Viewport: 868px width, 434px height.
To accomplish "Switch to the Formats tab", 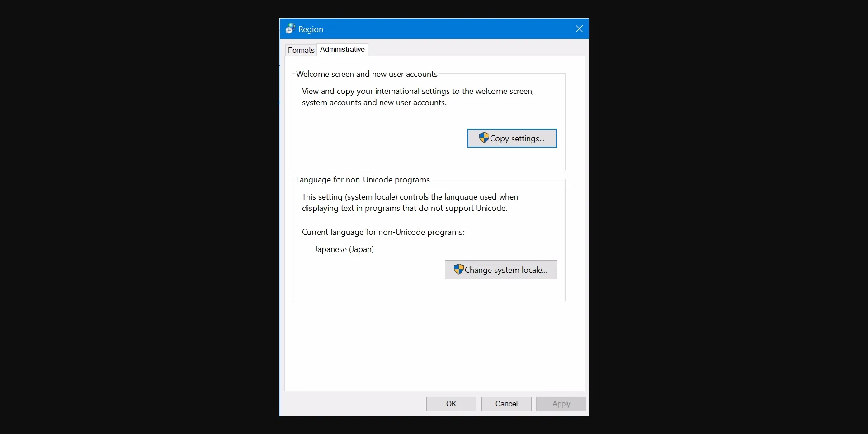I will [x=301, y=50].
